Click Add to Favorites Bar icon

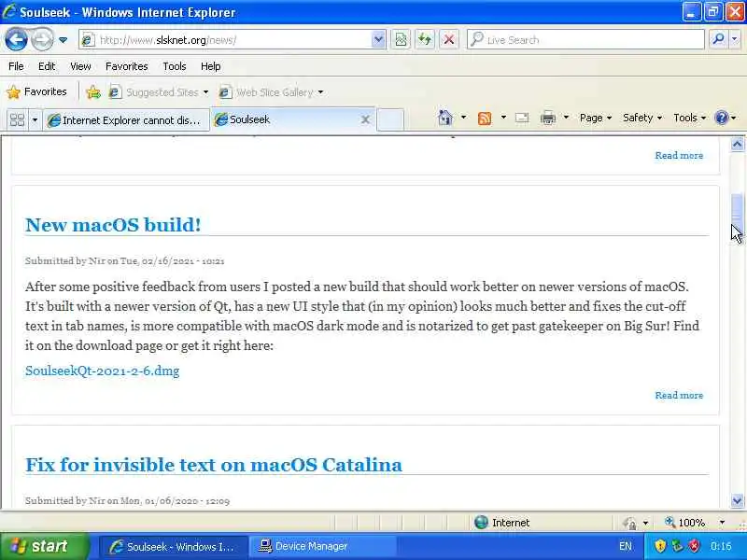(x=93, y=91)
